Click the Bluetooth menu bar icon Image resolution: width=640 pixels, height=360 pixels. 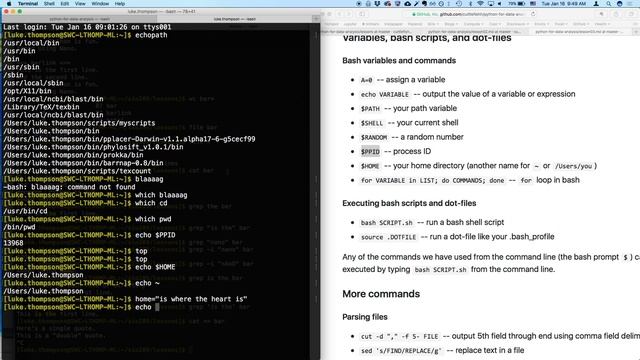coord(470,4)
